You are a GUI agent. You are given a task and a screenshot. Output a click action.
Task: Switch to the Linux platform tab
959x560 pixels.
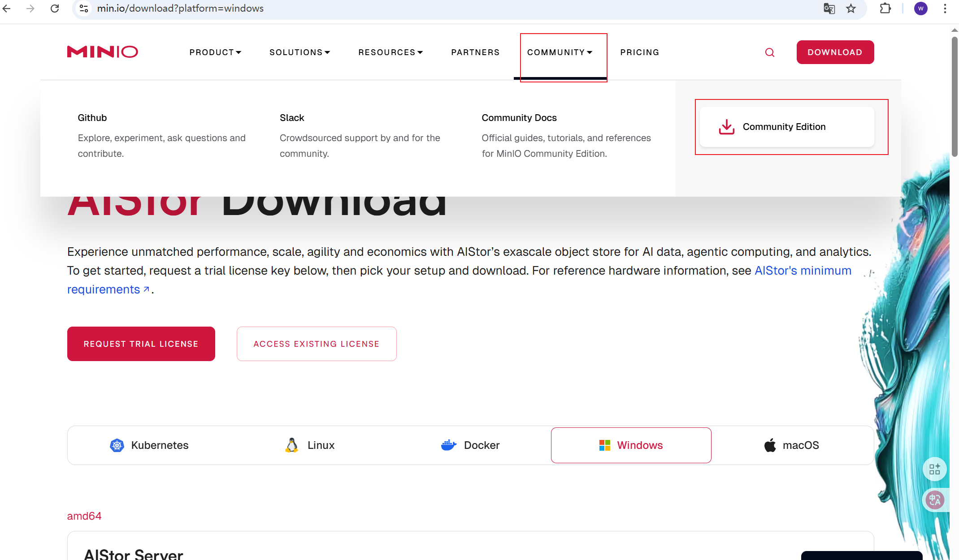[310, 445]
